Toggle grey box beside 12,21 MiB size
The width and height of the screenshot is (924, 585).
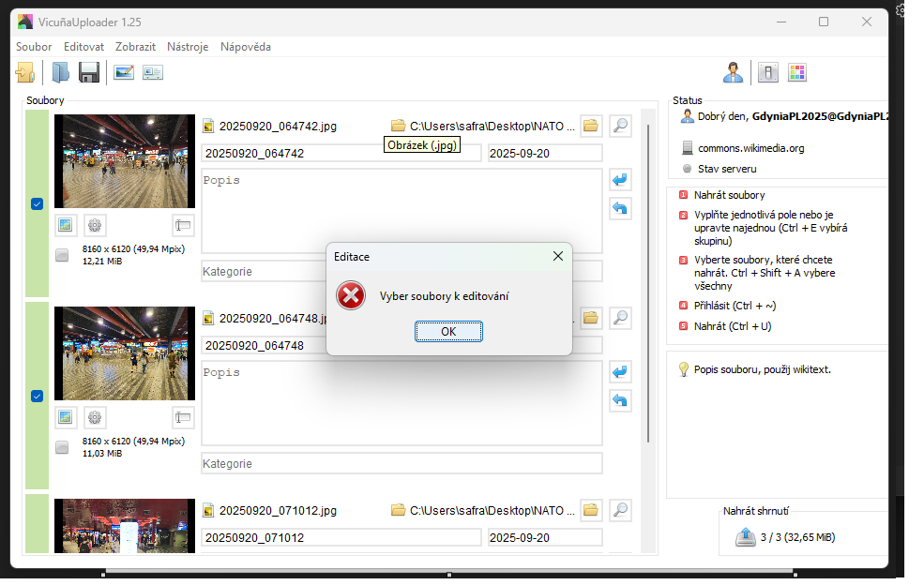point(62,255)
